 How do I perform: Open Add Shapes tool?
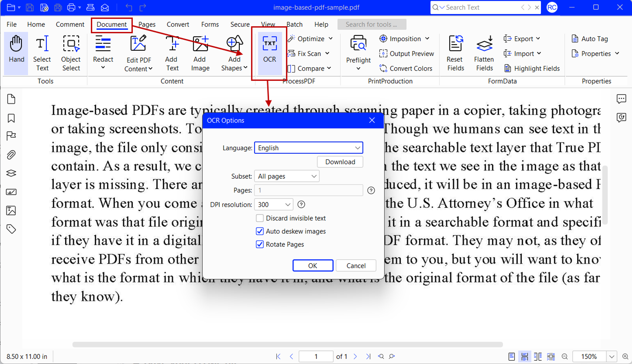(234, 53)
